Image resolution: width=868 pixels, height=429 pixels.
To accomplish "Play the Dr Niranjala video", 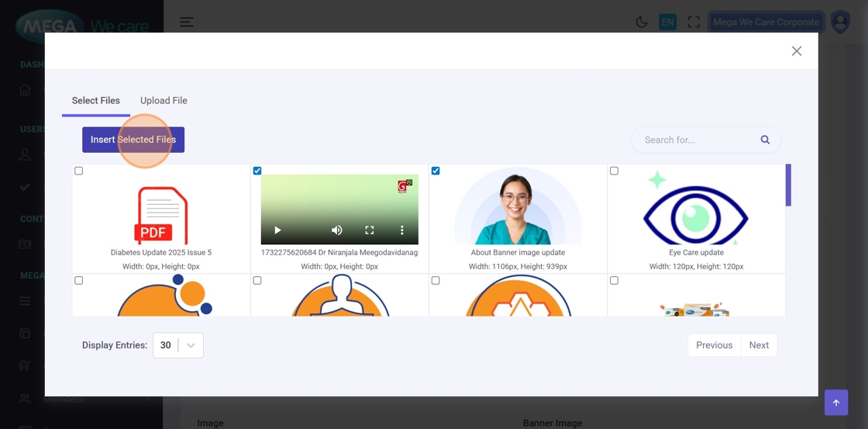I will (x=277, y=230).
